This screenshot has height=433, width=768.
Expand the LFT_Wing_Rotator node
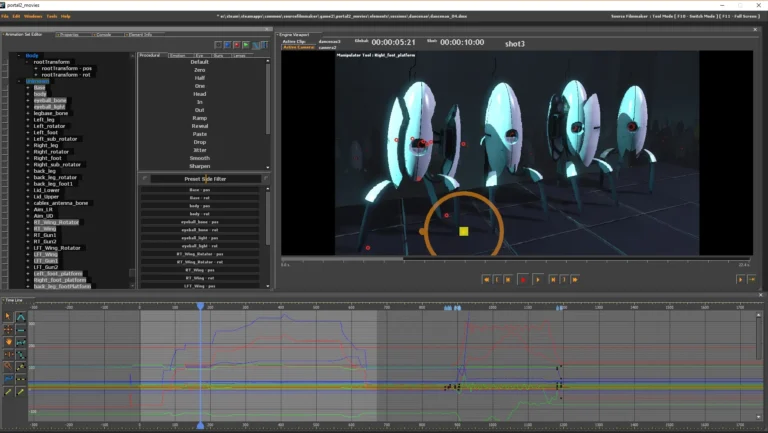(28, 248)
